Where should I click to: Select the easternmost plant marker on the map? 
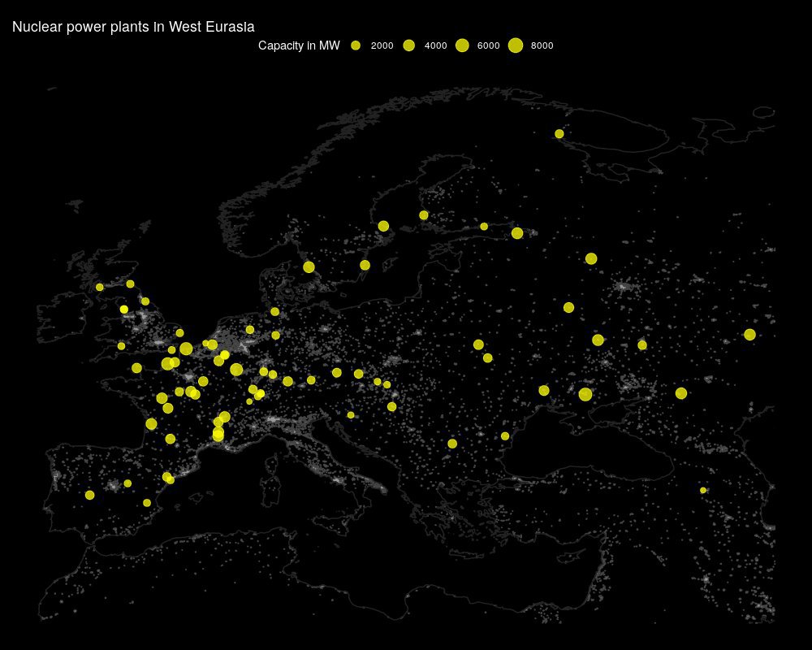click(x=749, y=335)
